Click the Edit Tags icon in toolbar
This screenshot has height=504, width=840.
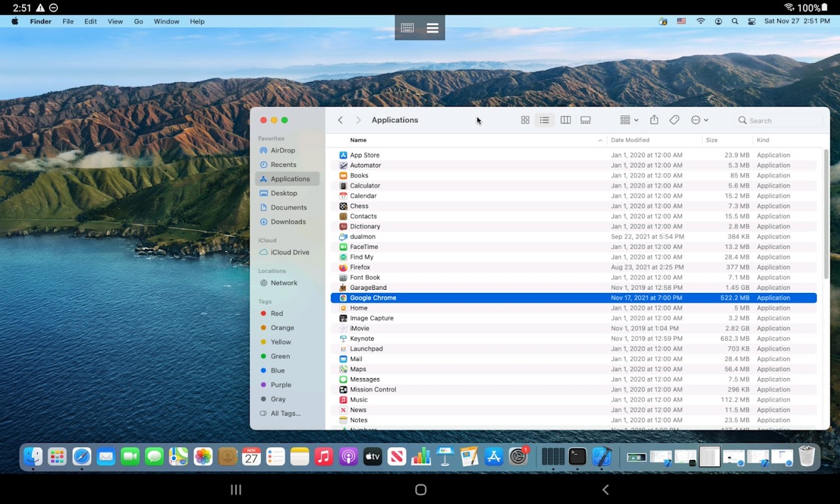tap(674, 120)
